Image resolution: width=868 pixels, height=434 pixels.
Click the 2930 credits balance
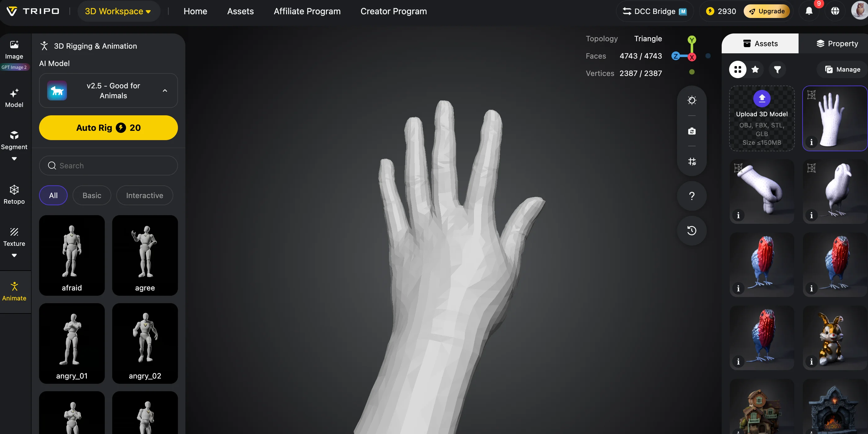point(721,11)
